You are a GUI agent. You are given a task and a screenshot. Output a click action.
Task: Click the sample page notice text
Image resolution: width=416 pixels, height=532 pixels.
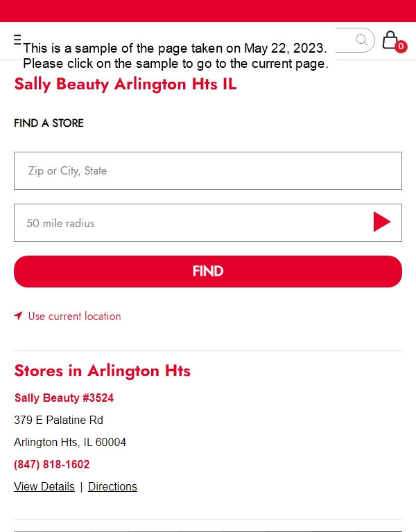click(175, 55)
